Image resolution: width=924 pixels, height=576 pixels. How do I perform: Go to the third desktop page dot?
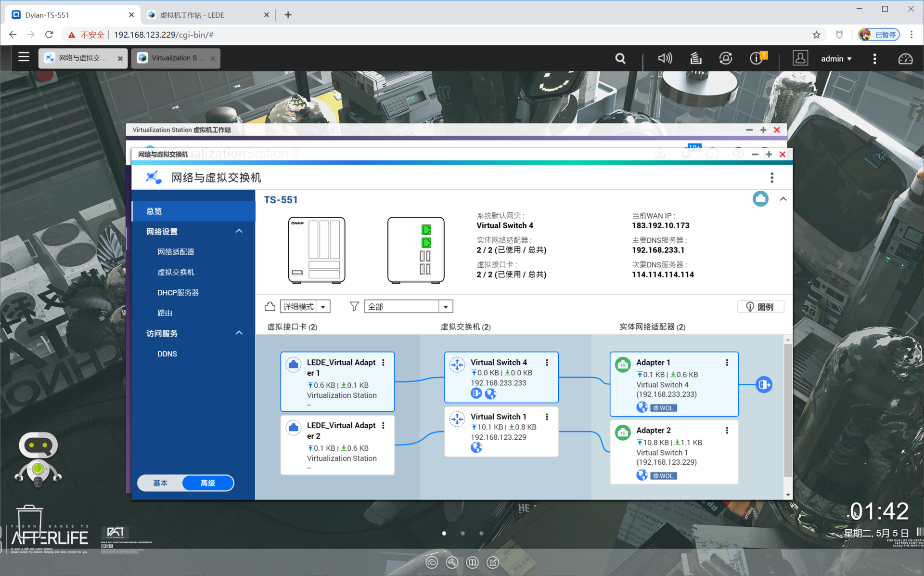pyautogui.click(x=481, y=533)
